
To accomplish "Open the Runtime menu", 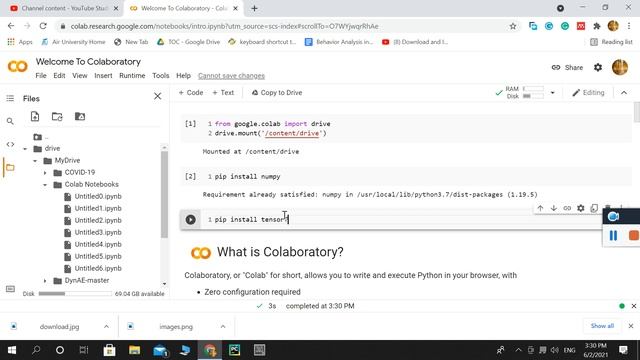I will (x=132, y=76).
